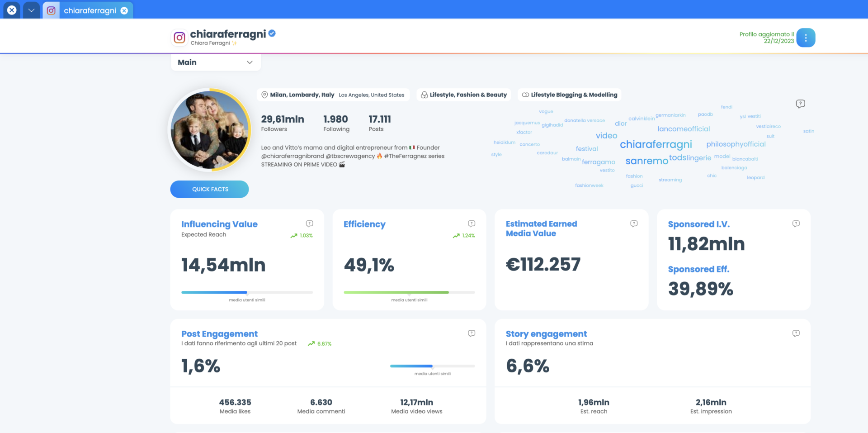Click Los Angeles, United States location text
The height and width of the screenshot is (433, 868).
pyautogui.click(x=372, y=95)
